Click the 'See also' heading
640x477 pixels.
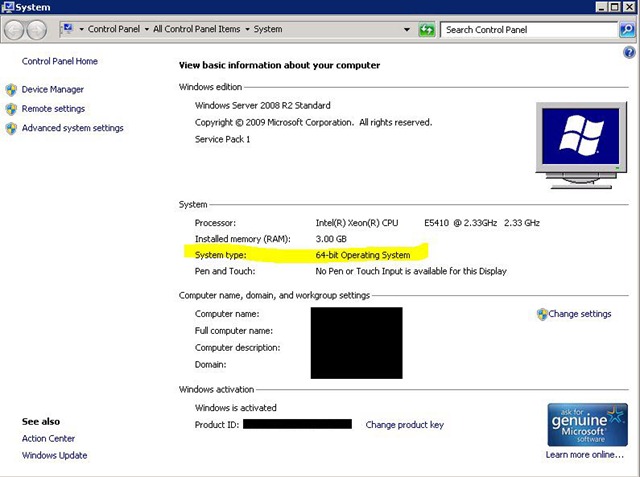click(41, 422)
